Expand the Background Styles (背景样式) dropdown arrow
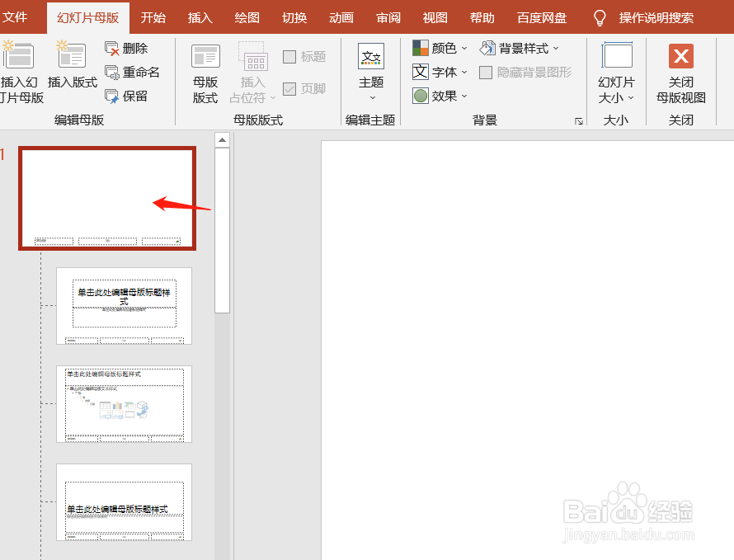Viewport: 734px width, 560px height. [556, 48]
